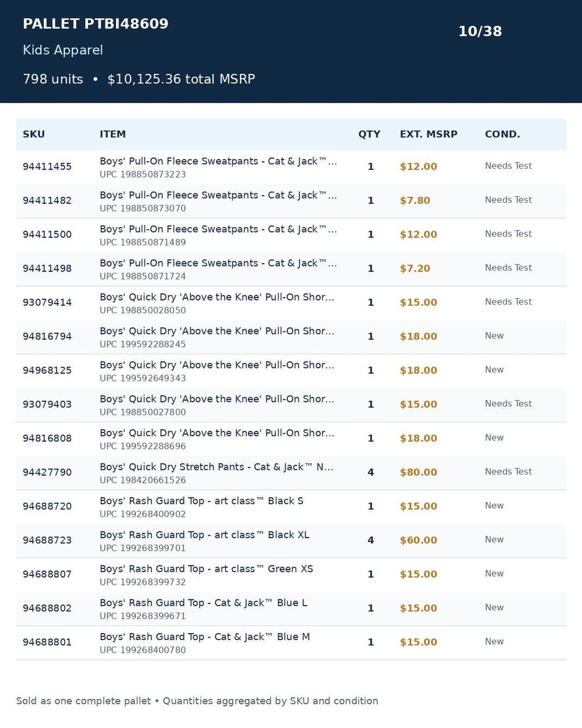Click the COND. column header
This screenshot has width=582, height=728.
click(502, 134)
